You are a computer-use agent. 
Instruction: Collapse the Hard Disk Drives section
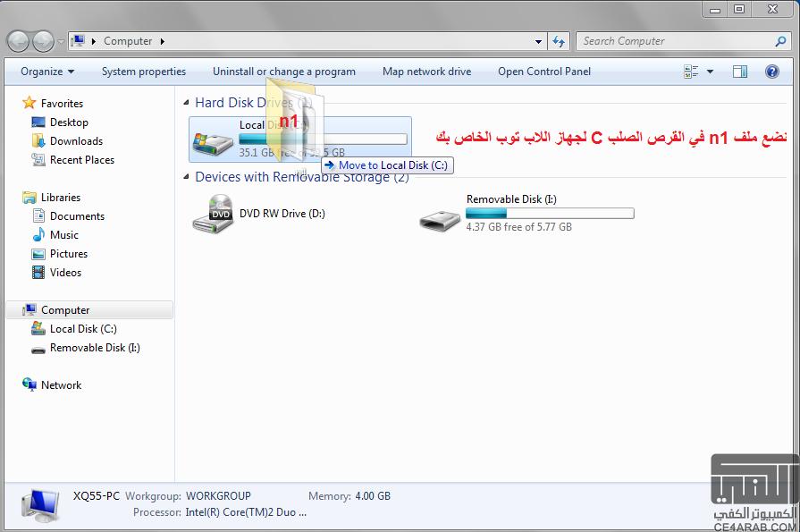point(185,102)
